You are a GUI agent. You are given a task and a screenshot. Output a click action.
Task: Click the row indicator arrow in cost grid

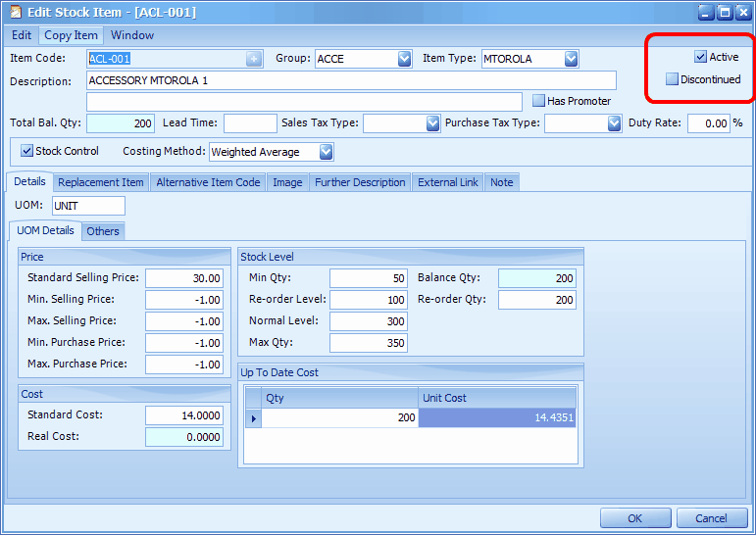pos(253,418)
